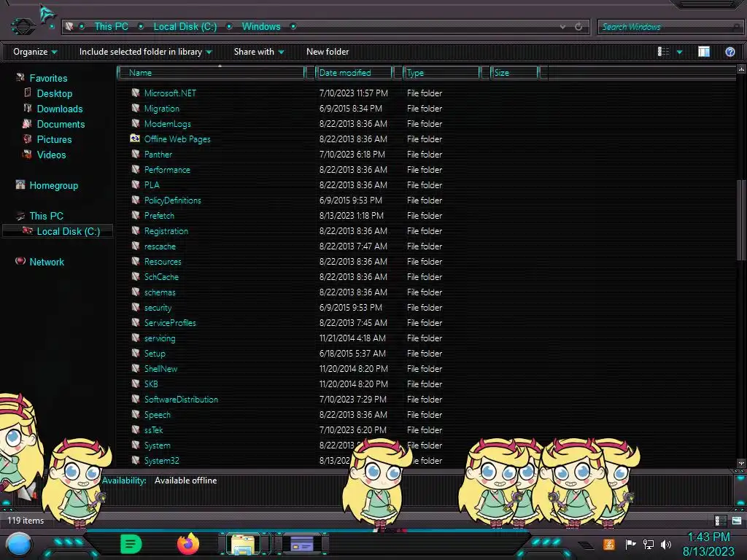This screenshot has width=747, height=560.
Task: Open Include selected folder in library menu
Action: pos(145,52)
